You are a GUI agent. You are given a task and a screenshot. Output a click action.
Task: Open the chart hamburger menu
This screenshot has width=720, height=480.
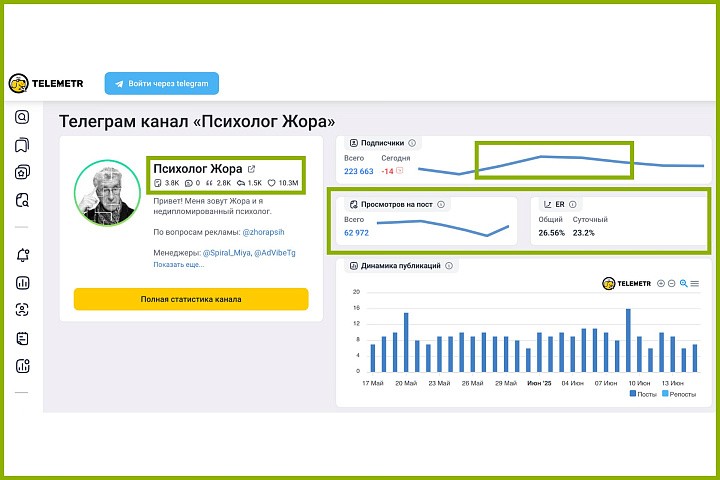[694, 284]
